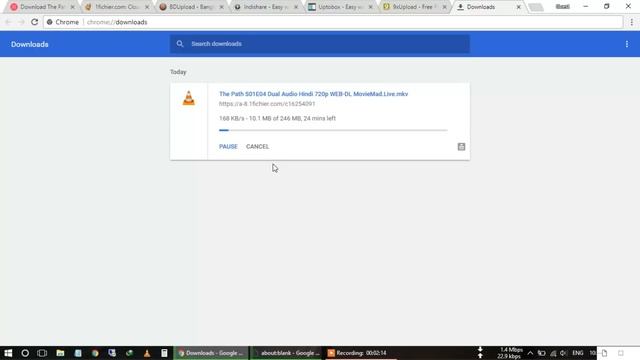The image size is (640, 360).
Task: Click the download speed status text
Action: pos(277,118)
